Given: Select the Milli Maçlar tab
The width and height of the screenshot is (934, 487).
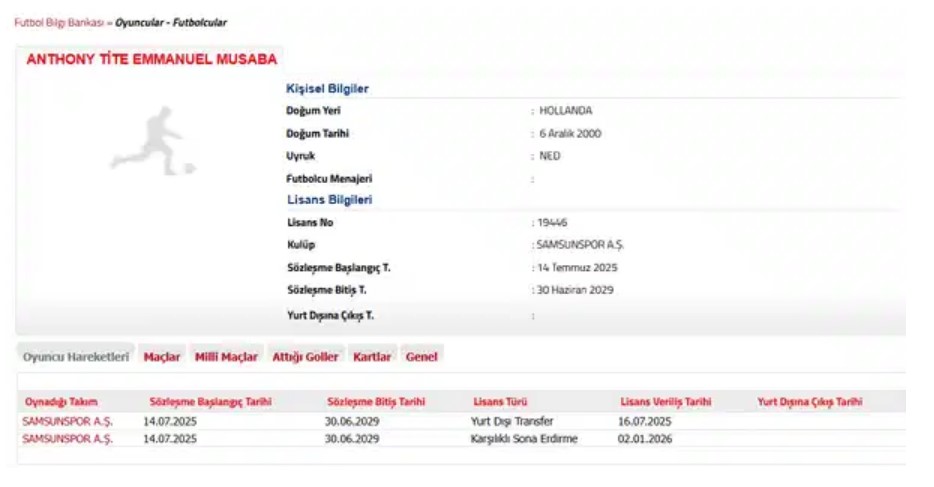Looking at the screenshot, I should 226,357.
